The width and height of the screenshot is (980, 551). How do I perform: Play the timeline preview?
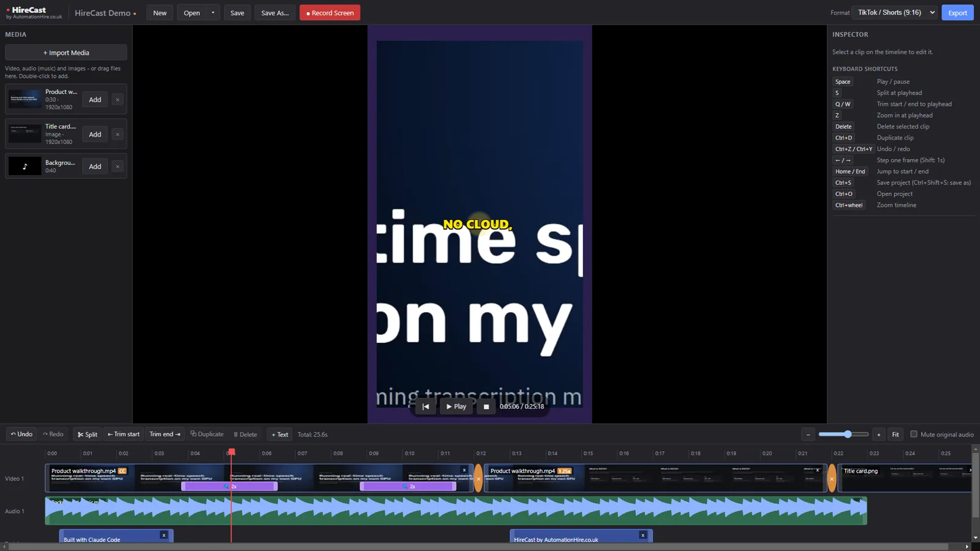pos(456,407)
